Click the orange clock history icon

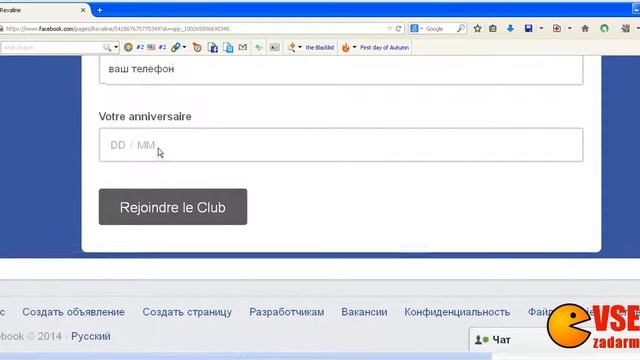197,47
